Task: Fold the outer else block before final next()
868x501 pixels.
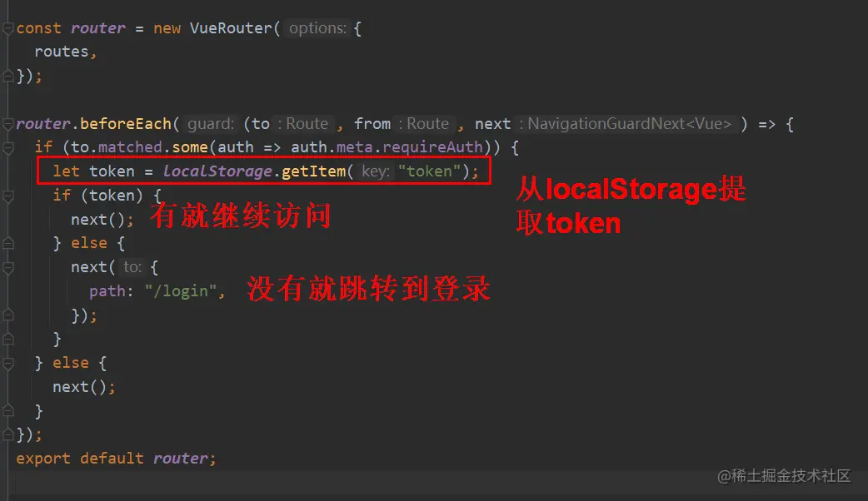Action: 7,364
